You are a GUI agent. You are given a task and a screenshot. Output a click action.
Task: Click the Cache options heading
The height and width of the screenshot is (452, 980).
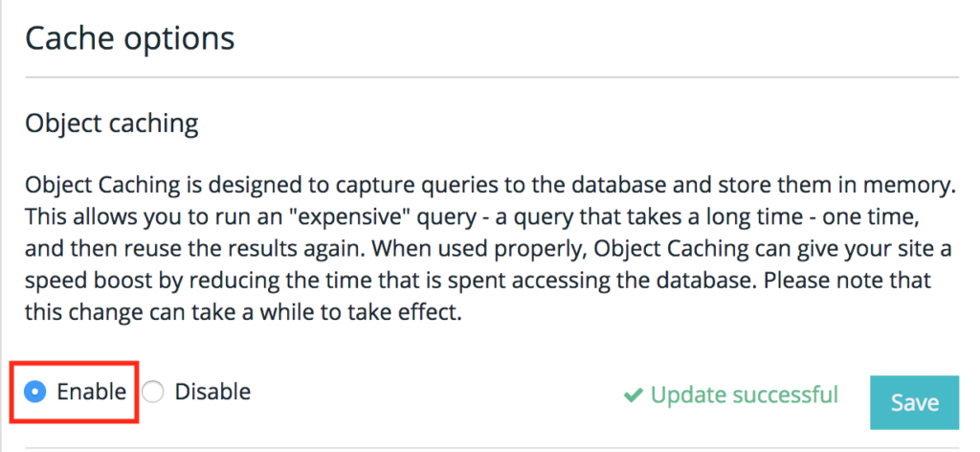click(130, 38)
